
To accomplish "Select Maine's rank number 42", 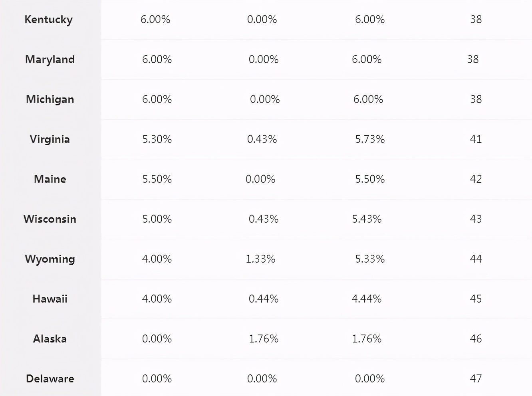I will pyautogui.click(x=476, y=179).
